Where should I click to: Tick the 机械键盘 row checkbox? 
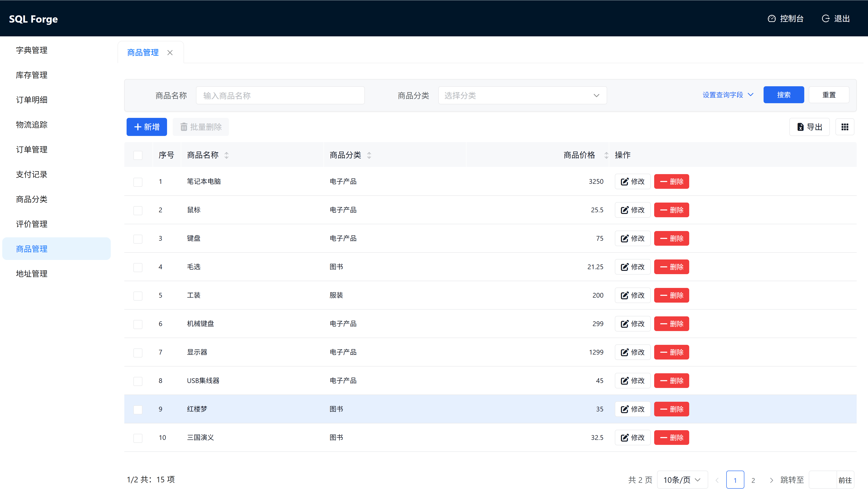coord(138,324)
